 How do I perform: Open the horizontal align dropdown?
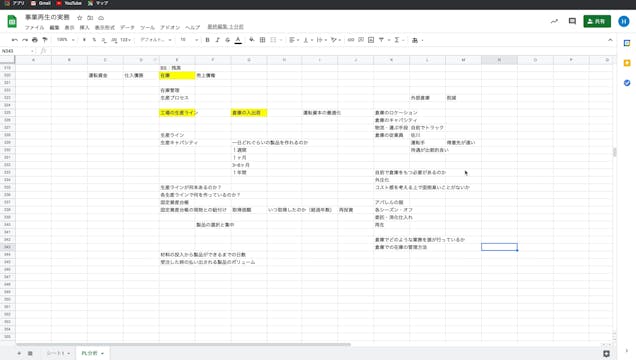coord(294,40)
